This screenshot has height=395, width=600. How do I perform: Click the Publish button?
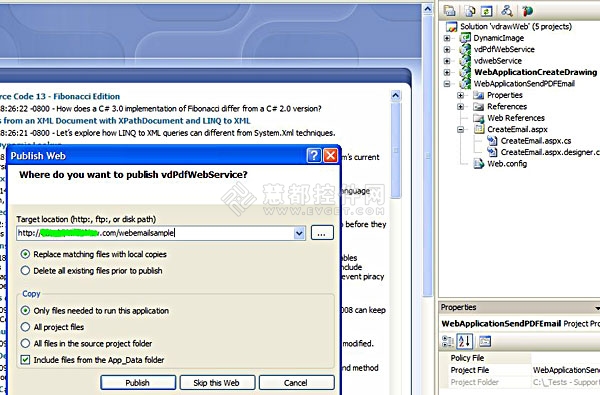[138, 382]
